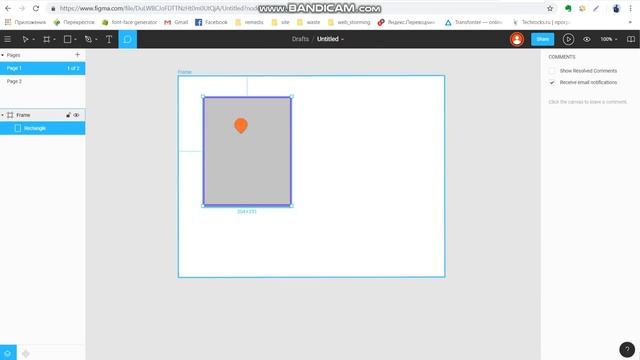Open the Evernote extension icon

tap(568, 8)
